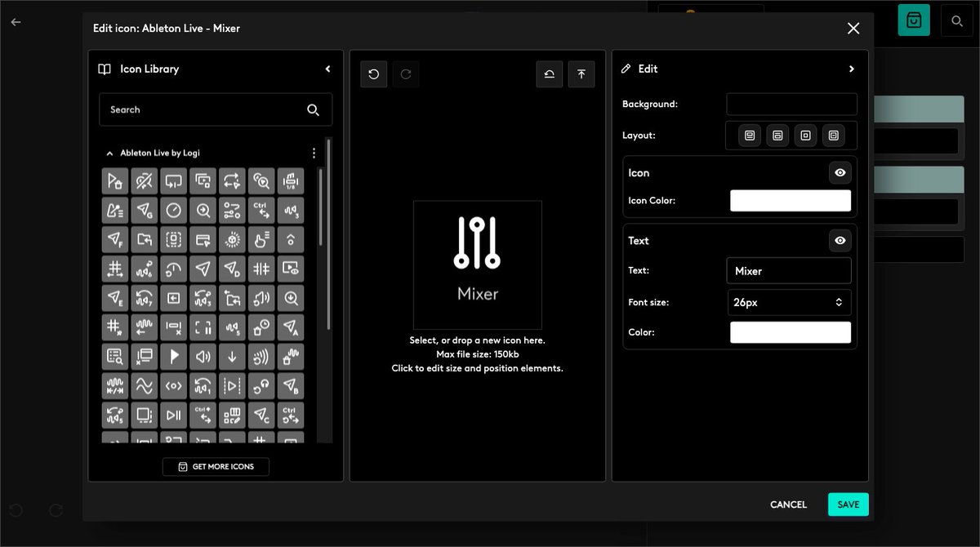Open the Background color picker
This screenshot has height=547, width=980.
point(791,105)
